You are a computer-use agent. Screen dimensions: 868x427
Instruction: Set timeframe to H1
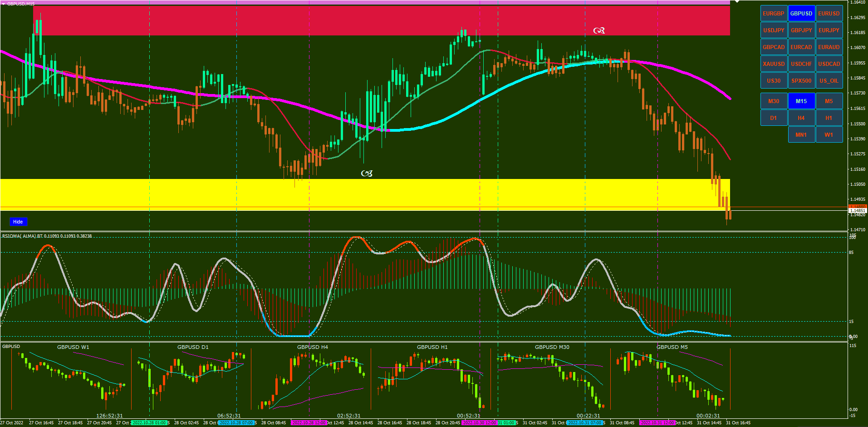[829, 118]
